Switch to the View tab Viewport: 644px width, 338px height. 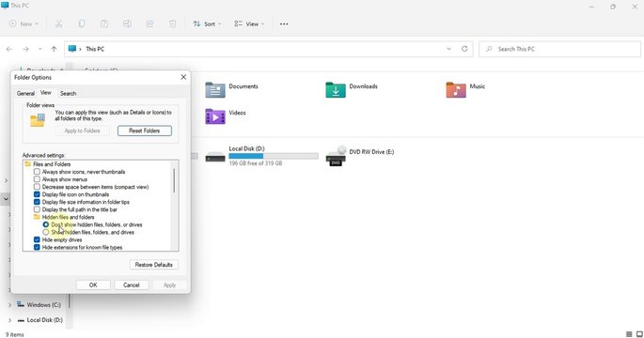click(45, 93)
